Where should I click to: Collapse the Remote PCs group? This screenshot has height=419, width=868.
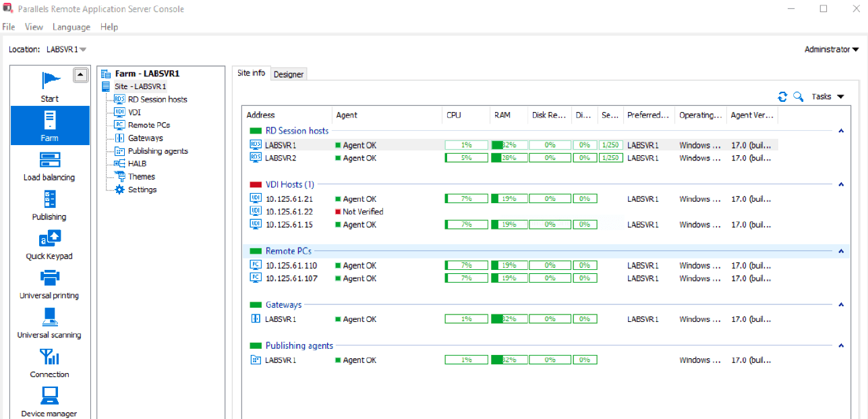coord(841,251)
